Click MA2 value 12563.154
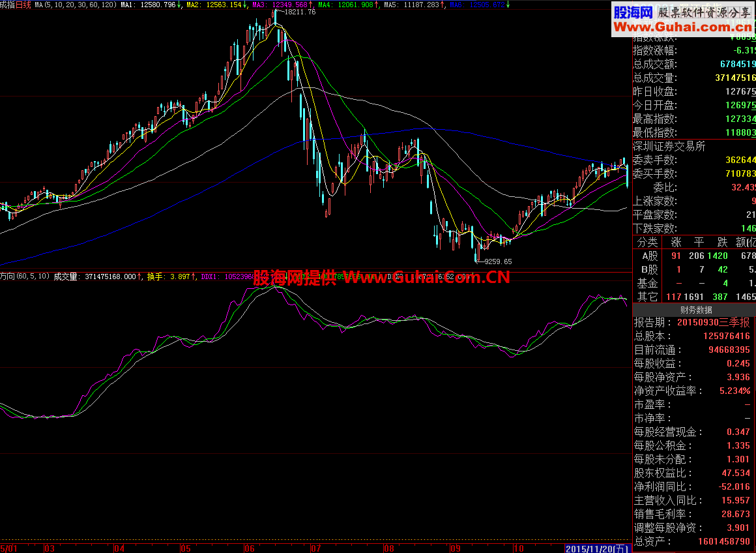This screenshot has width=756, height=553. tap(224, 5)
